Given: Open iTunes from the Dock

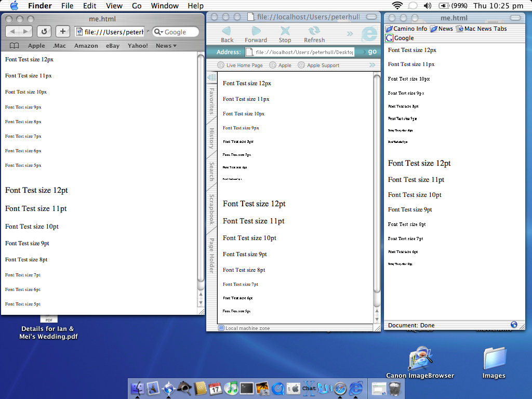Looking at the screenshot, I should click(x=231, y=388).
